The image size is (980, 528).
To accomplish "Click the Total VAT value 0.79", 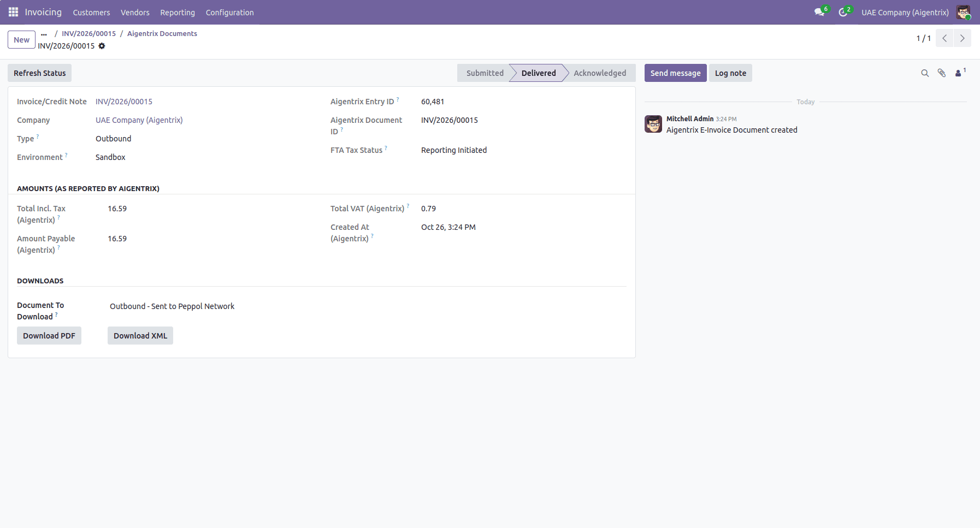I will (x=428, y=209).
